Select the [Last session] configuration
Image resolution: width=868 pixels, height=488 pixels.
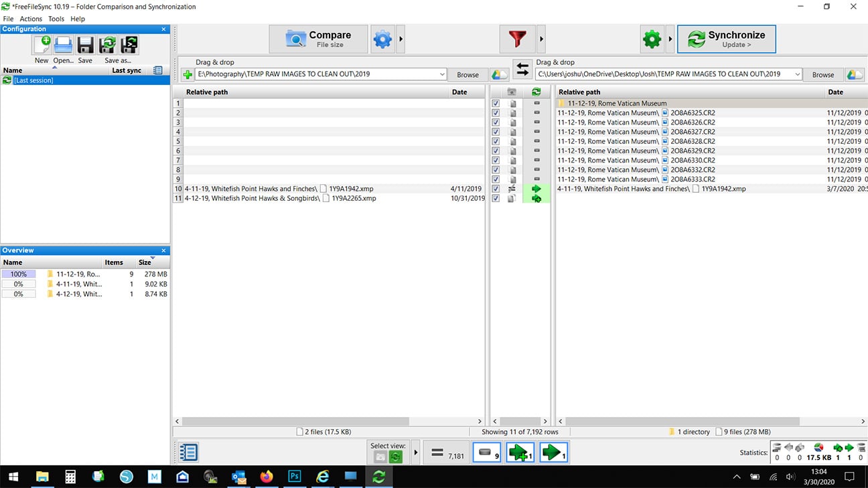85,80
